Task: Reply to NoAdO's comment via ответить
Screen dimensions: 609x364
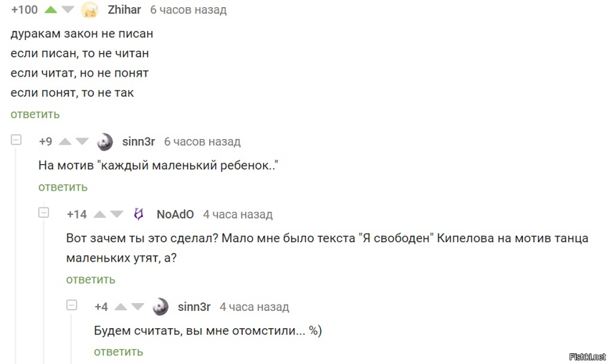Action: click(x=90, y=279)
